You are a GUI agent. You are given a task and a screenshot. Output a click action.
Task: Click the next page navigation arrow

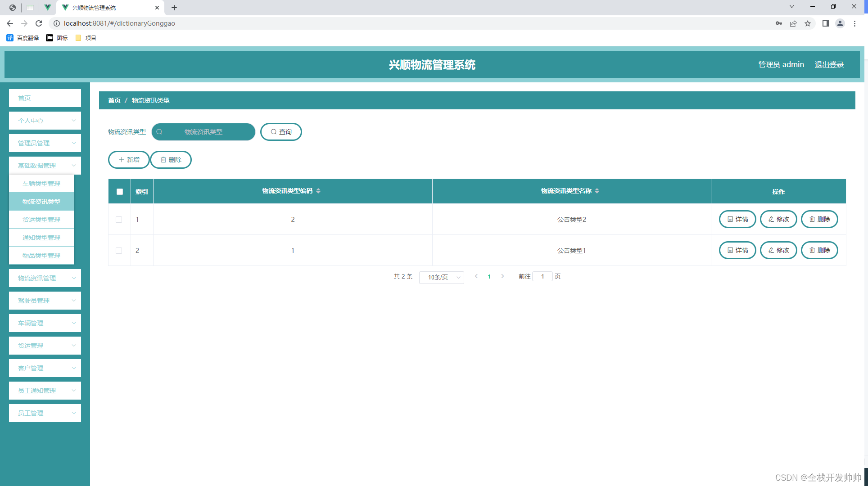click(x=502, y=276)
